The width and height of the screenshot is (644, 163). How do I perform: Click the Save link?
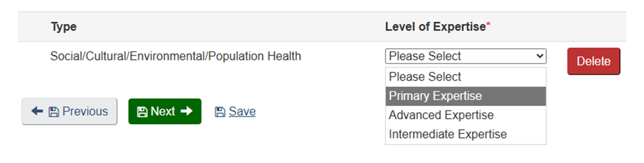242,111
